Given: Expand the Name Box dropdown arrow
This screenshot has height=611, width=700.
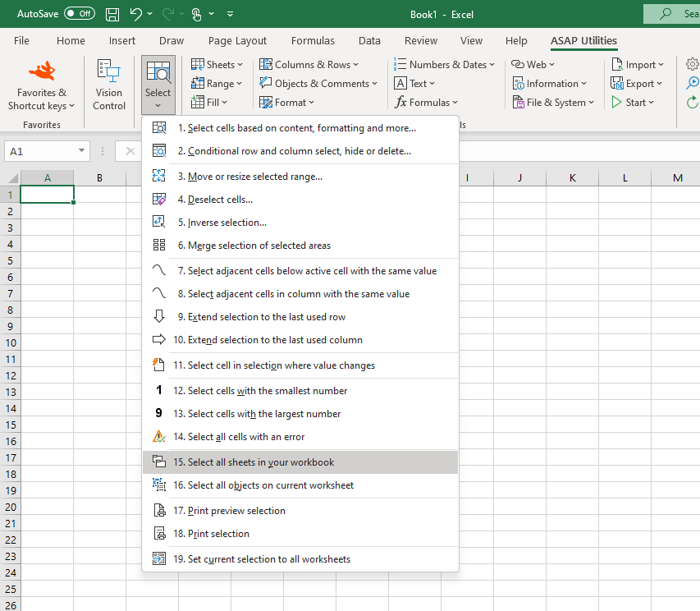Looking at the screenshot, I should click(81, 151).
